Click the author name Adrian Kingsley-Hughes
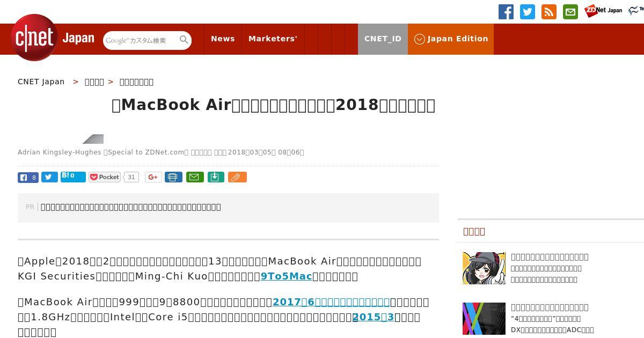 click(60, 152)
